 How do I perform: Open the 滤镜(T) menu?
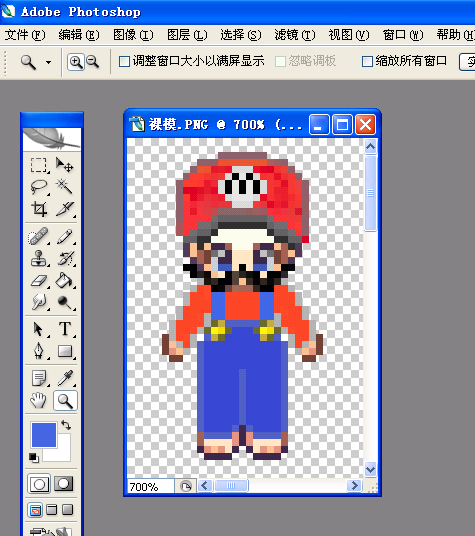coord(295,35)
